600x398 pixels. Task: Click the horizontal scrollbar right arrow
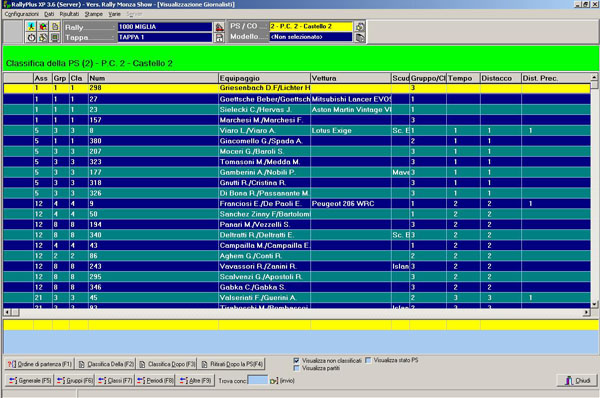coord(587,313)
